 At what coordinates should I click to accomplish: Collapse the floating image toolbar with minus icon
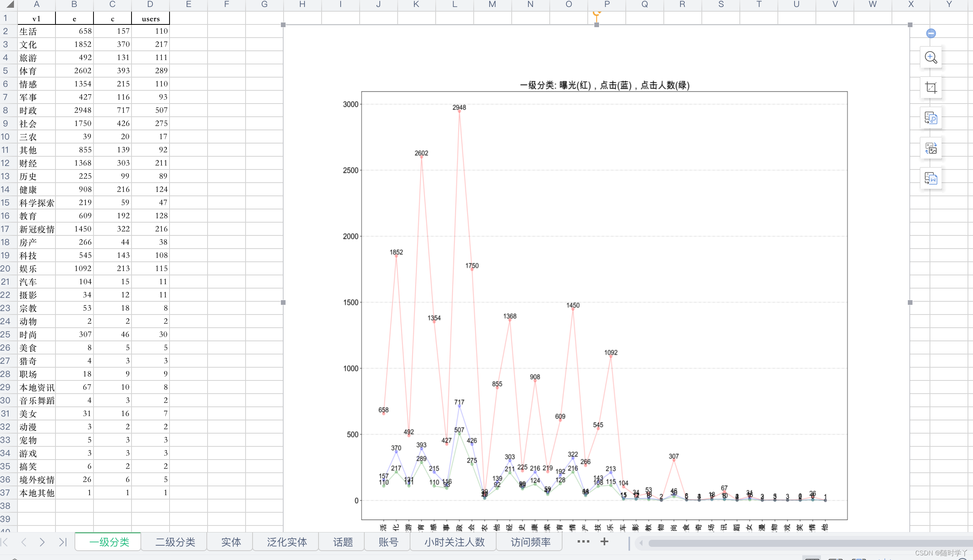[931, 33]
